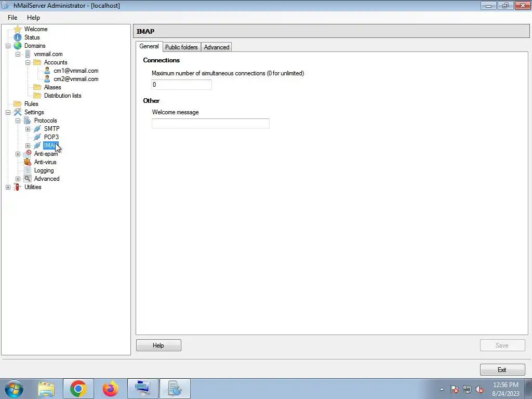Collapse the Domains tree node
The height and width of the screenshot is (399, 532).
point(8,46)
